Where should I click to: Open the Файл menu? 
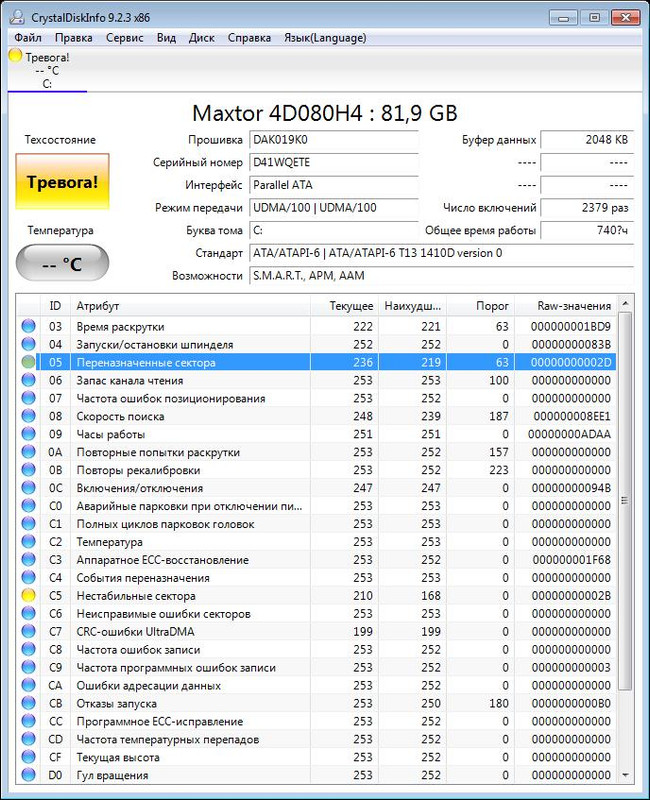(28, 38)
